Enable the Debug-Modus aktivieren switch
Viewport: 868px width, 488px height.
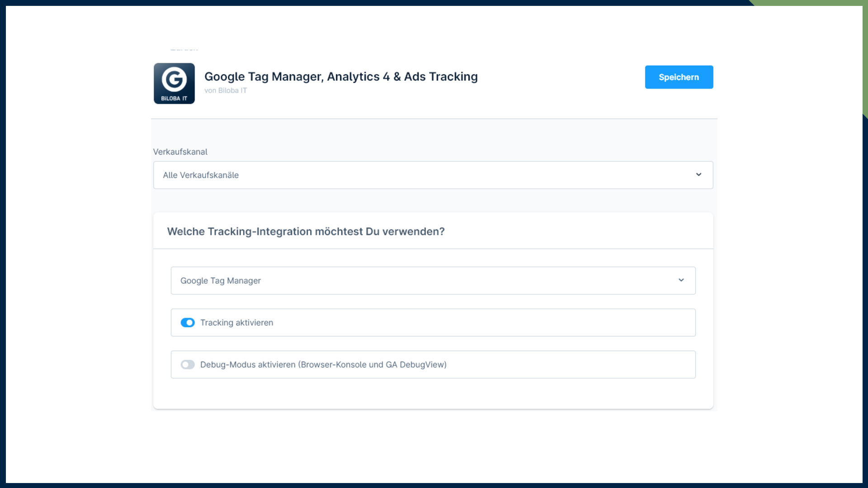(188, 365)
